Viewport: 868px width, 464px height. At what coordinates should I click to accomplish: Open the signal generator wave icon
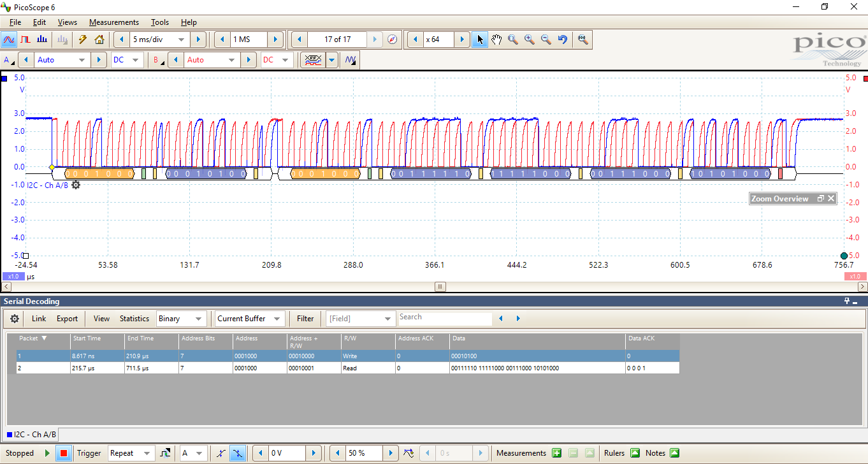click(x=351, y=60)
